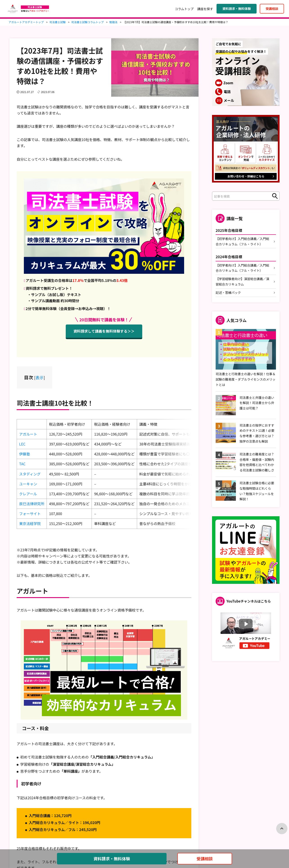
Task: Open LEC link in comparison table
Action: click(x=22, y=444)
